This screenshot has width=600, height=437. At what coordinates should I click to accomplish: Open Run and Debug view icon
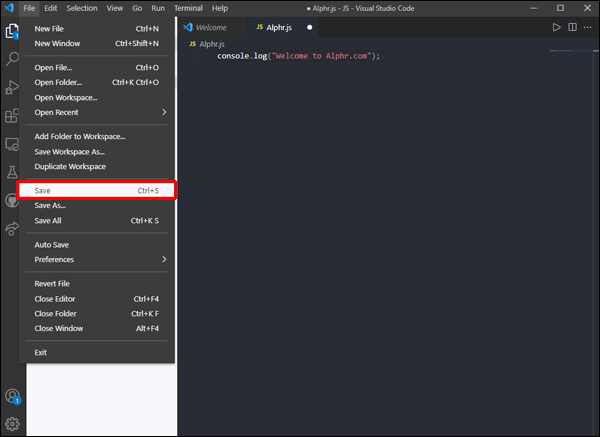point(12,87)
